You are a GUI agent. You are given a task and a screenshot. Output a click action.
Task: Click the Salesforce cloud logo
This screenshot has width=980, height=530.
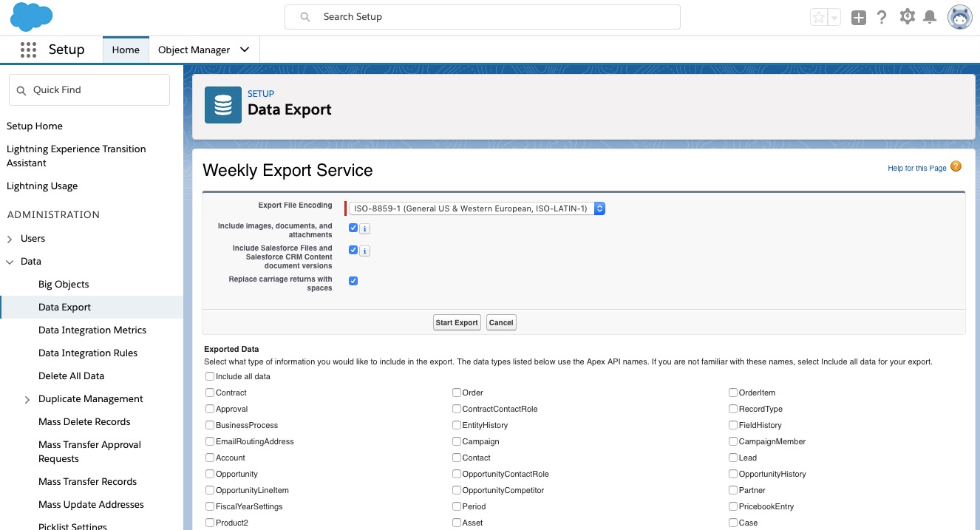[x=32, y=16]
